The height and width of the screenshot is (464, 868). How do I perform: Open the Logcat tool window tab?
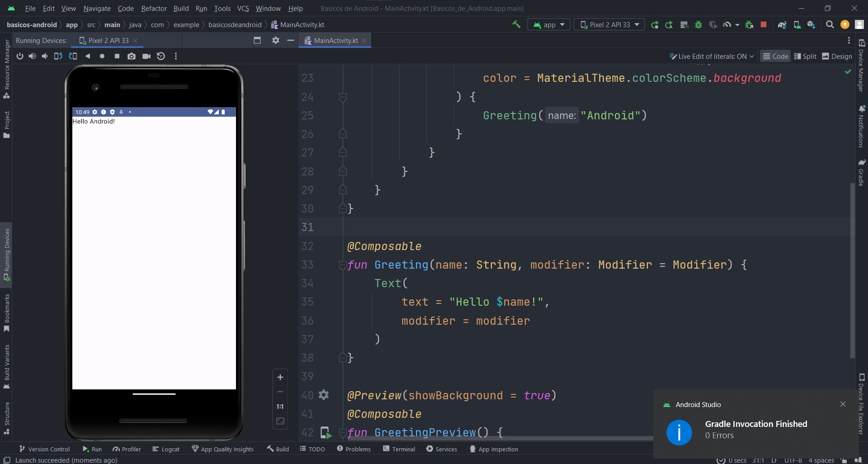[x=166, y=449]
